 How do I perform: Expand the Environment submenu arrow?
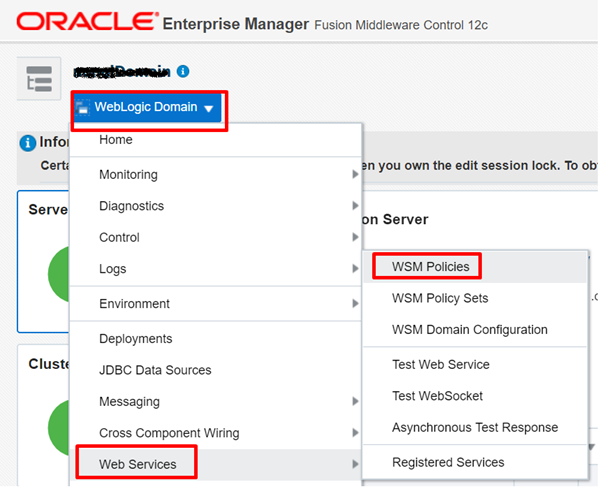click(x=355, y=304)
